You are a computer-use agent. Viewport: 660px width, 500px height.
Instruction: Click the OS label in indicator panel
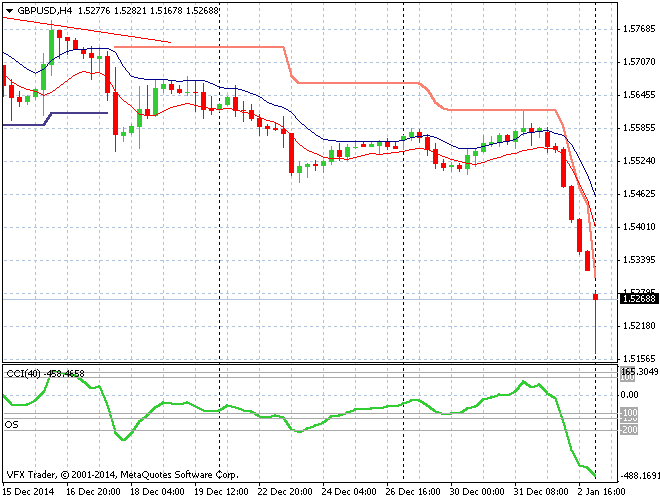pyautogui.click(x=11, y=424)
